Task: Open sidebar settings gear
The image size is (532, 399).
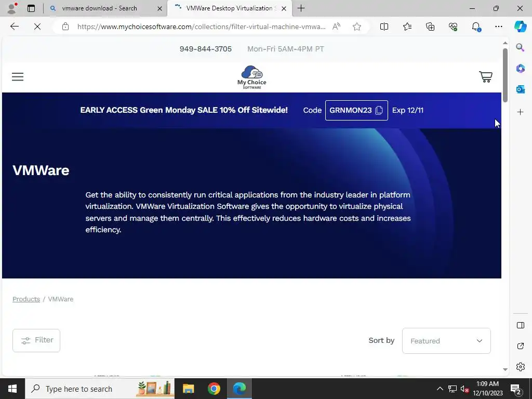Action: (521, 367)
